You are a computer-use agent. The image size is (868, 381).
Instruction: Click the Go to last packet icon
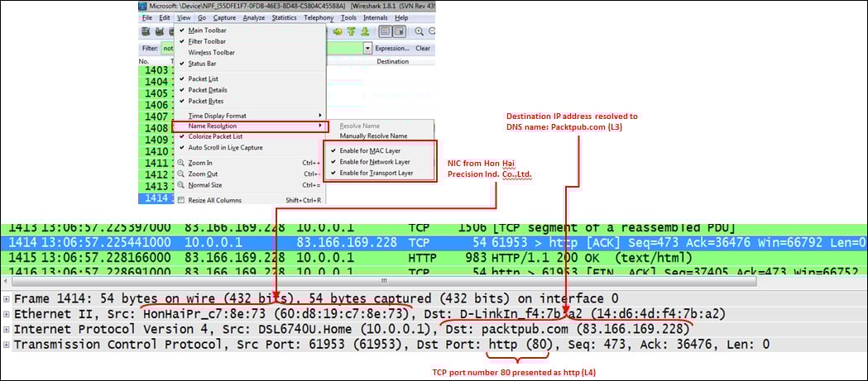click(x=365, y=32)
